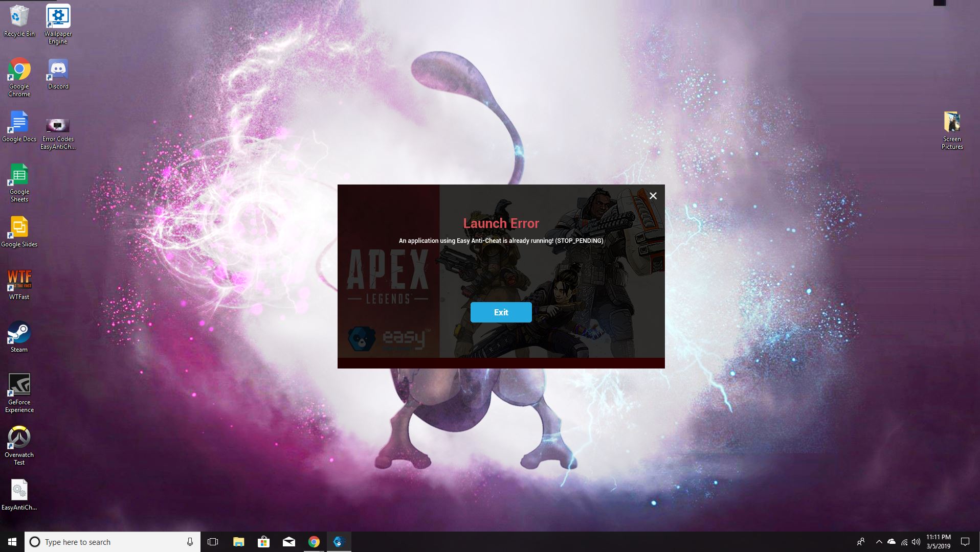Select the Google Sheets desktop icon
Image resolution: width=980 pixels, height=552 pixels.
19,177
